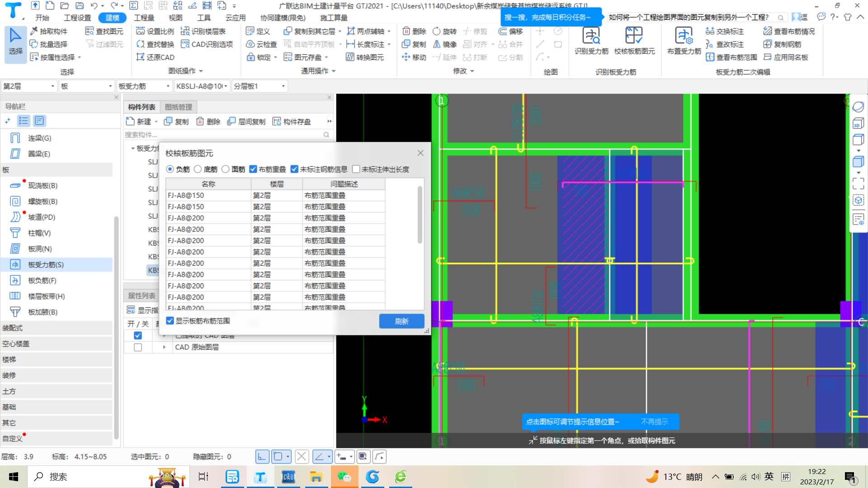Expand the 图纸操作 group arrow

[x=201, y=71]
